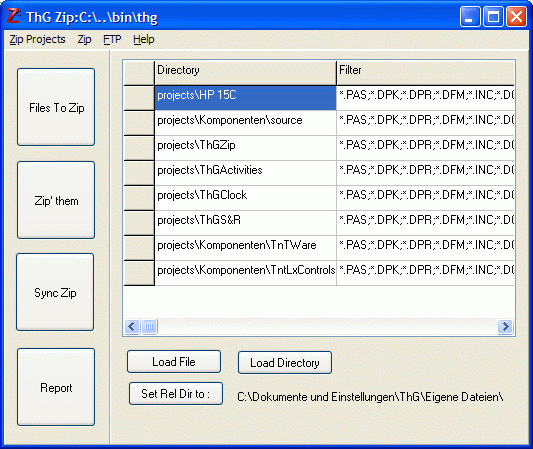Click the horizontal scrollbar thumb
Screen dimensions: 533x449
click(149, 327)
